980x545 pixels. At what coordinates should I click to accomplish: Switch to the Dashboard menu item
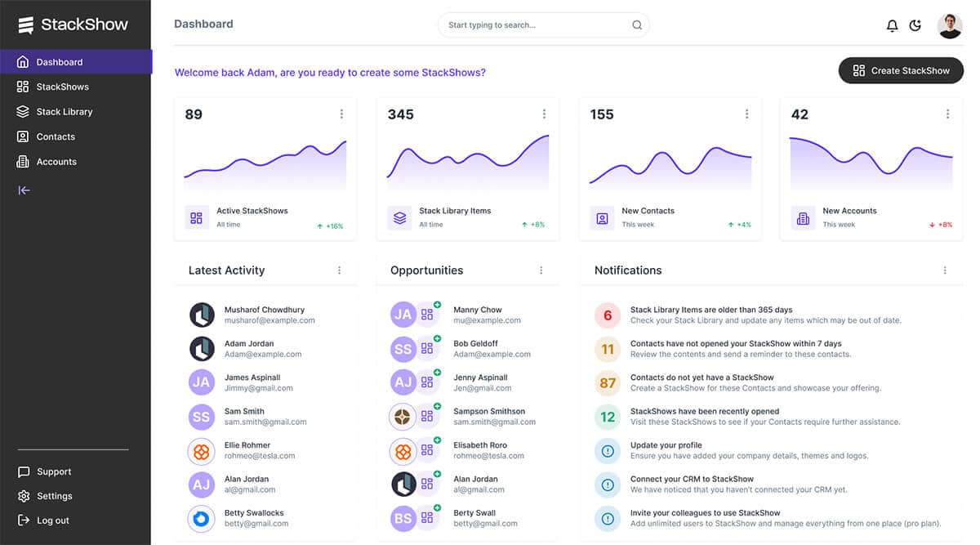point(60,61)
